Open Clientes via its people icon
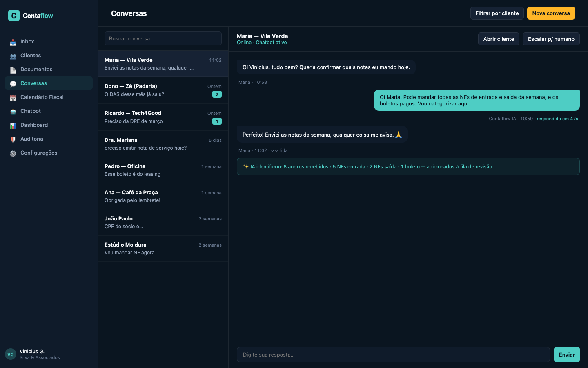The width and height of the screenshot is (588, 368). tap(13, 56)
